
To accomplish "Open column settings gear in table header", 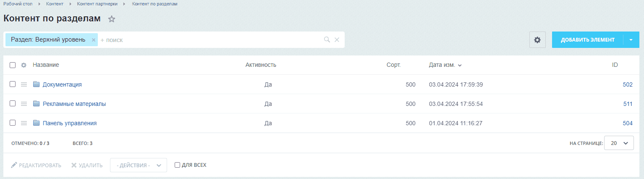I will (x=24, y=65).
